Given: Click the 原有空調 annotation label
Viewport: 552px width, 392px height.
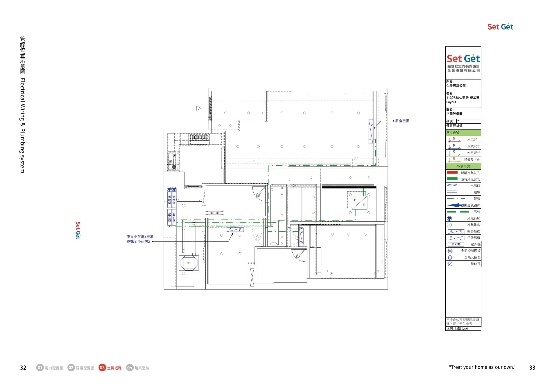Looking at the screenshot, I should 402,121.
